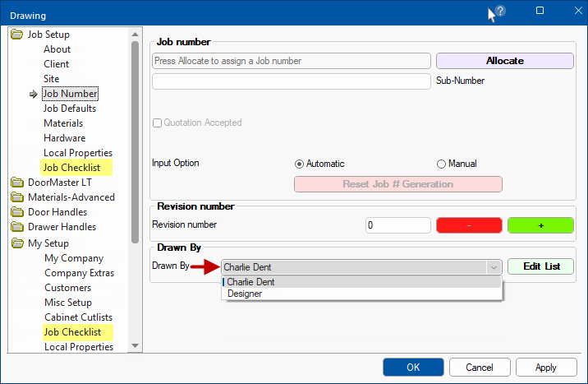The height and width of the screenshot is (384, 588).
Task: Click the Job number input field
Action: tap(292, 61)
